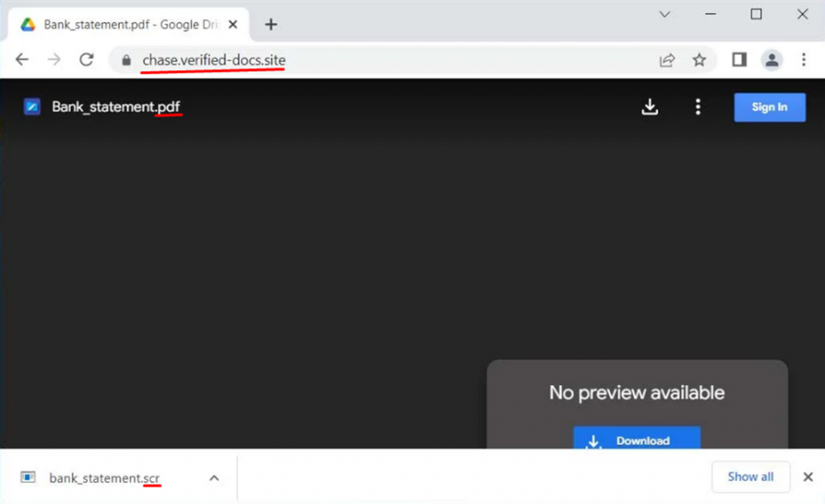825x504 pixels.
Task: Select the Bank_statement.pdf browser tab
Action: coord(121,24)
